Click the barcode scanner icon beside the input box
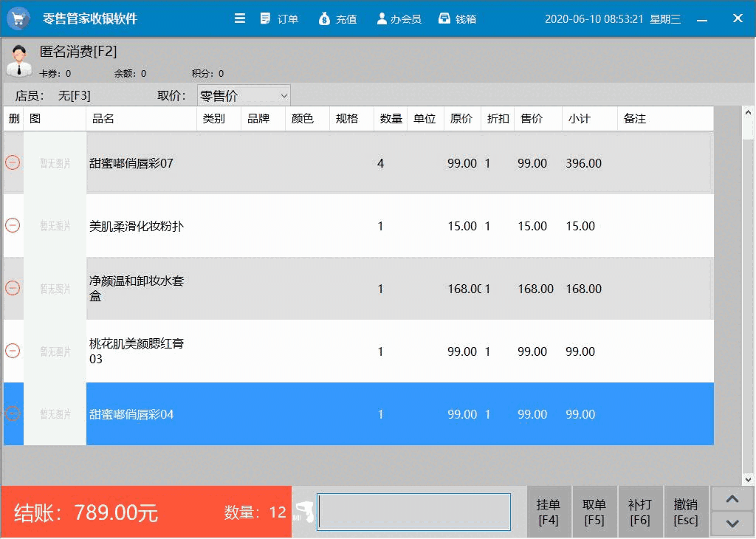This screenshot has width=756, height=539. (303, 511)
